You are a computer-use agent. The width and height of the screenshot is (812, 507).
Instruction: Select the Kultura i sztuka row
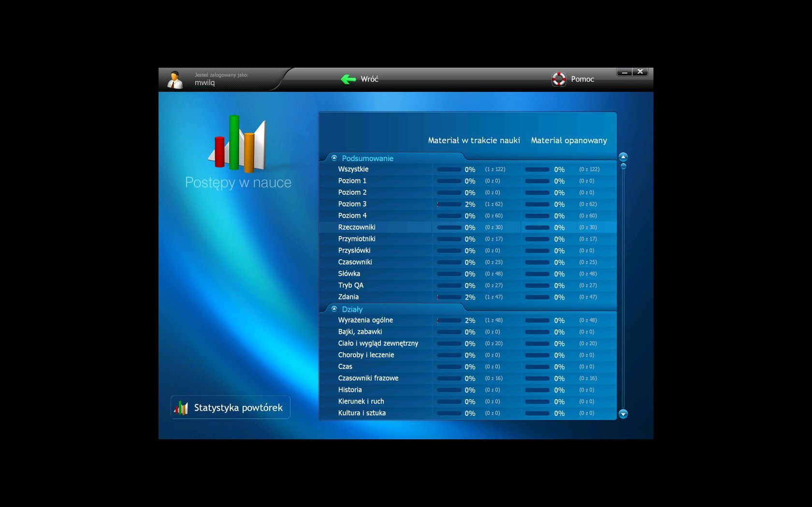[467, 413]
